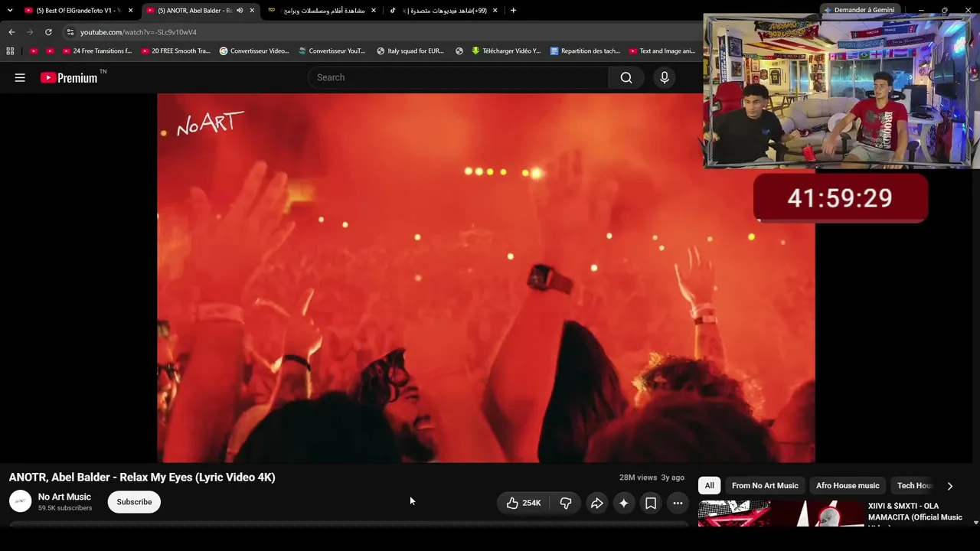Switch to the Arabic movies and series tab
The height and width of the screenshot is (551, 980).
point(322,11)
